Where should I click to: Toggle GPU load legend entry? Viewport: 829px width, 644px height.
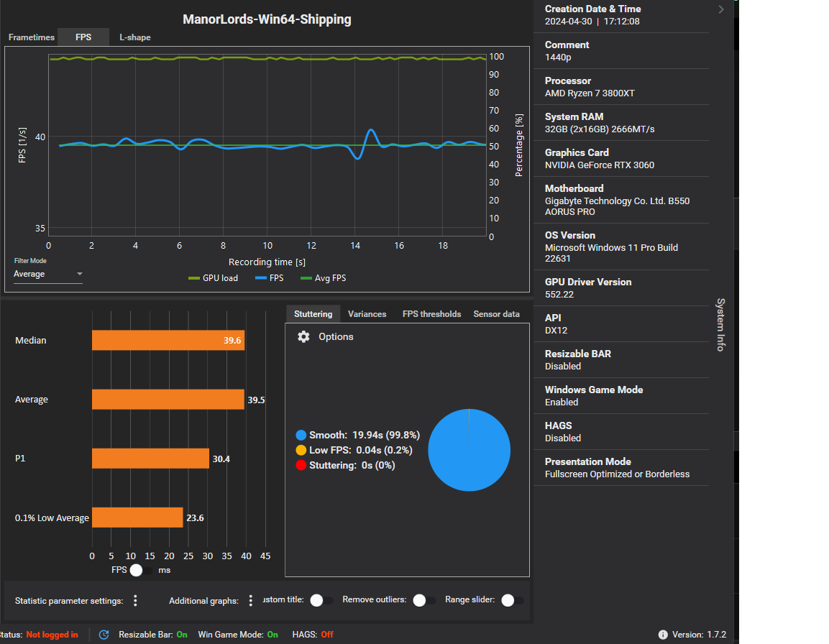[213, 278]
